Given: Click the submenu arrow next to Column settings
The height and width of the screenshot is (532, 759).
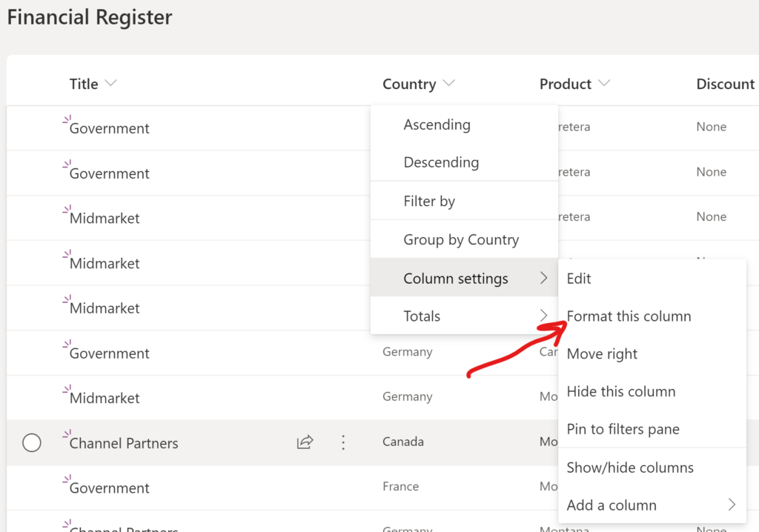Looking at the screenshot, I should [x=543, y=279].
